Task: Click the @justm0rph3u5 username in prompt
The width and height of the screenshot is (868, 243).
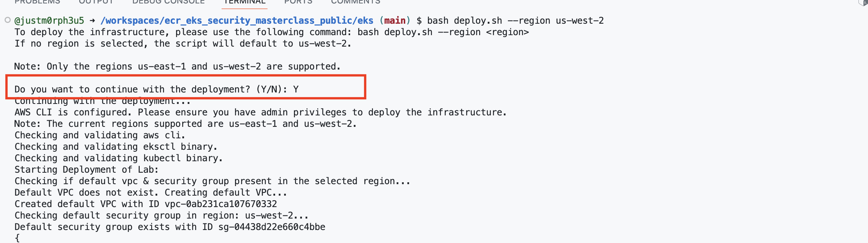Action: click(49, 21)
